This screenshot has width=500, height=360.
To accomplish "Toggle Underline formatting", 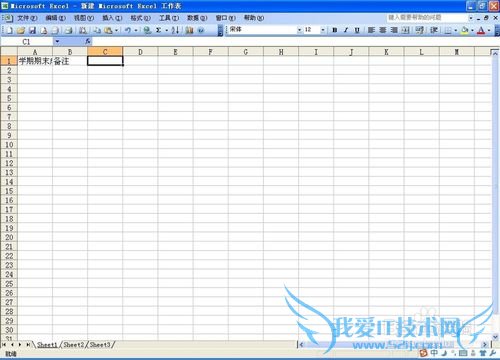I will click(x=357, y=30).
